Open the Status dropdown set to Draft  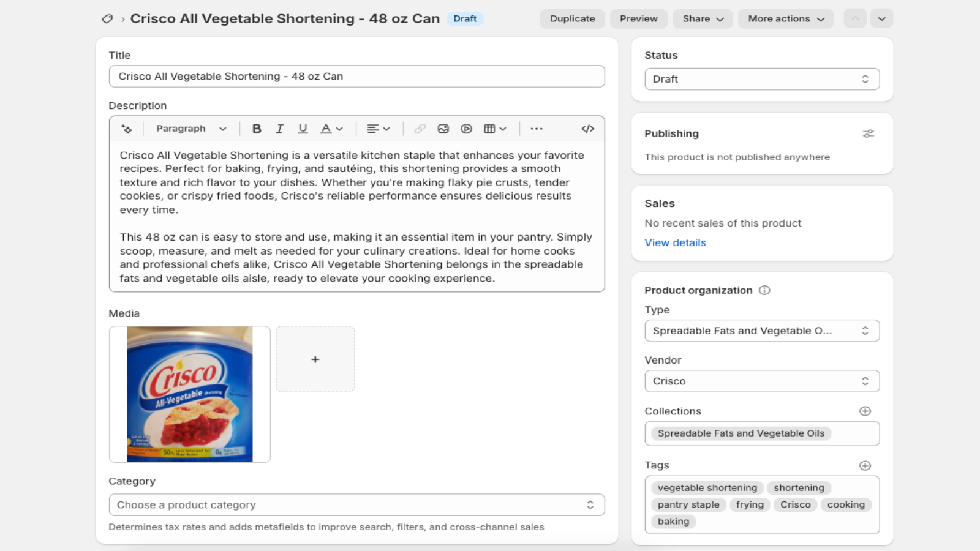point(762,79)
